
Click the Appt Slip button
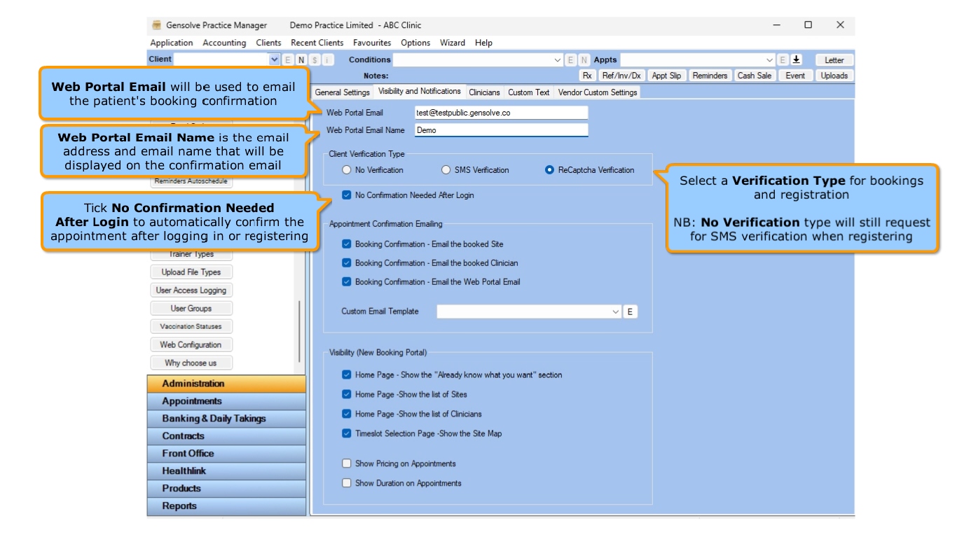pyautogui.click(x=666, y=76)
